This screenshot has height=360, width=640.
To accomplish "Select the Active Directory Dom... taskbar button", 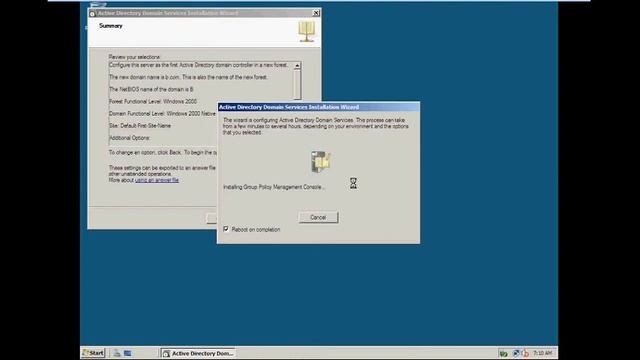I will [198, 353].
